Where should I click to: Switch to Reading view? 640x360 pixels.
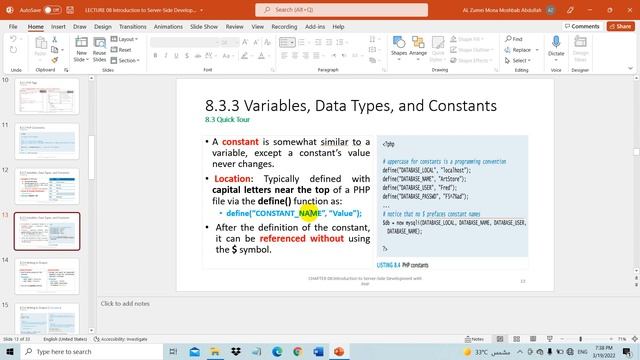533,339
